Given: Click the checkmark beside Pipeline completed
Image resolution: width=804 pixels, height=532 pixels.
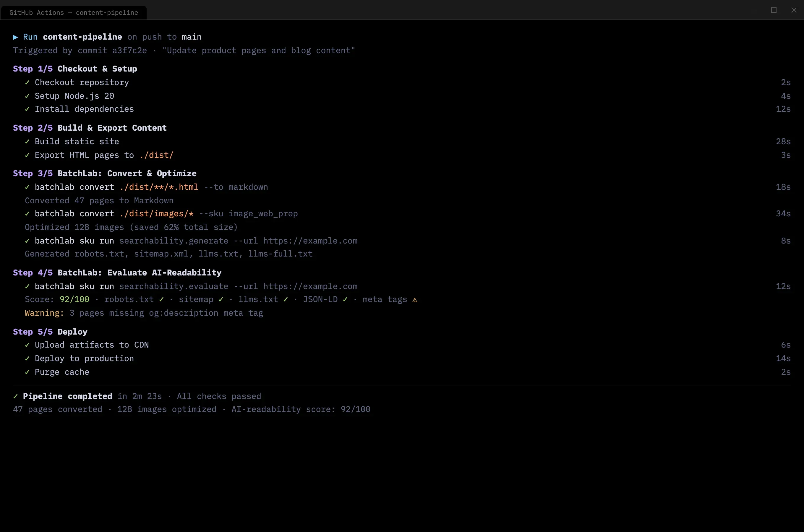Looking at the screenshot, I should click(15, 396).
